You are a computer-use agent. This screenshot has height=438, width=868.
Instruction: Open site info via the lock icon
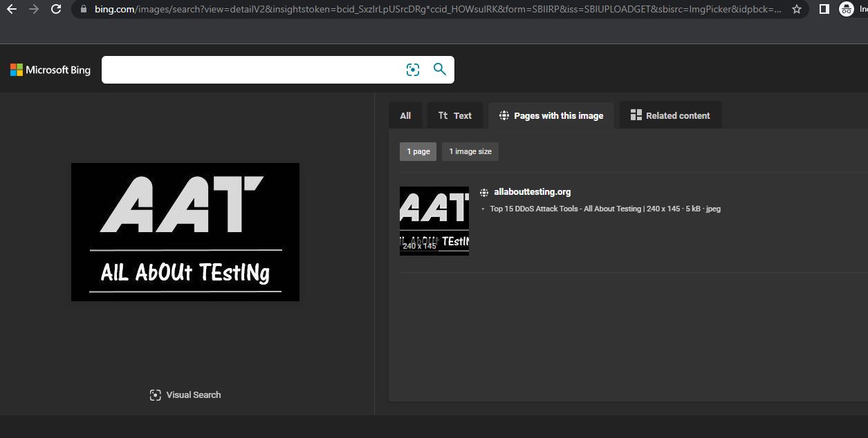83,9
